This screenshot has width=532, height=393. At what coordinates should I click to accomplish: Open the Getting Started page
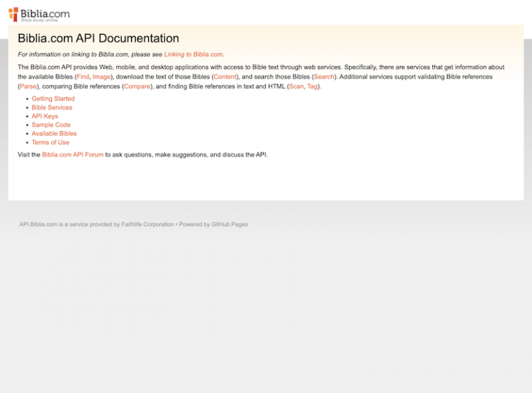click(x=53, y=98)
